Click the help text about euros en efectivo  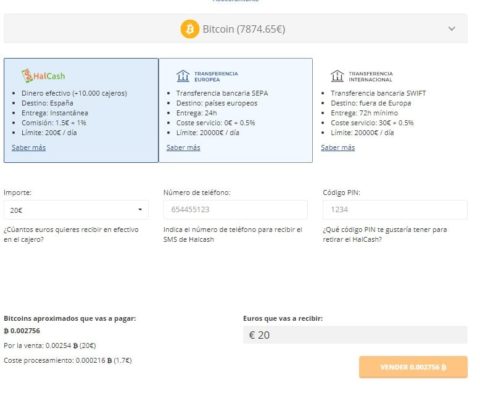[71, 234]
